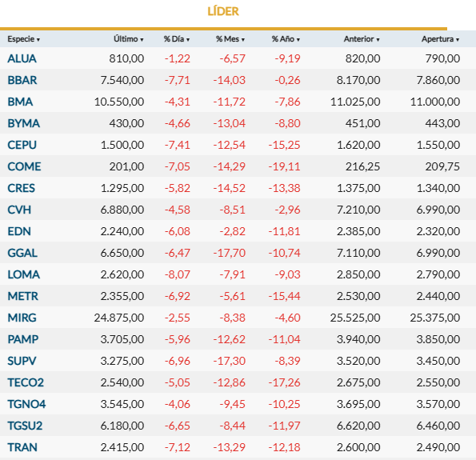Open the ALUA stock link

[x=22, y=58]
